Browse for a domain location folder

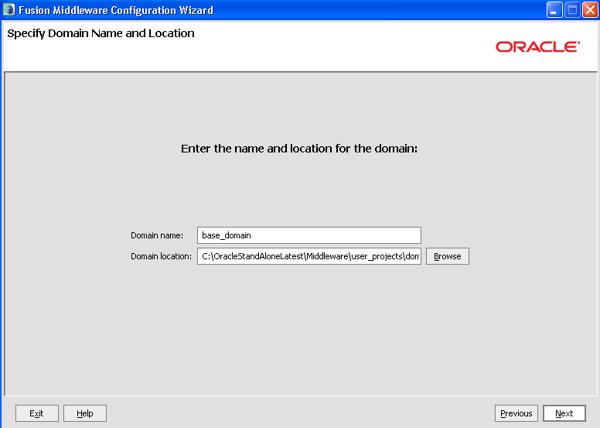click(447, 256)
